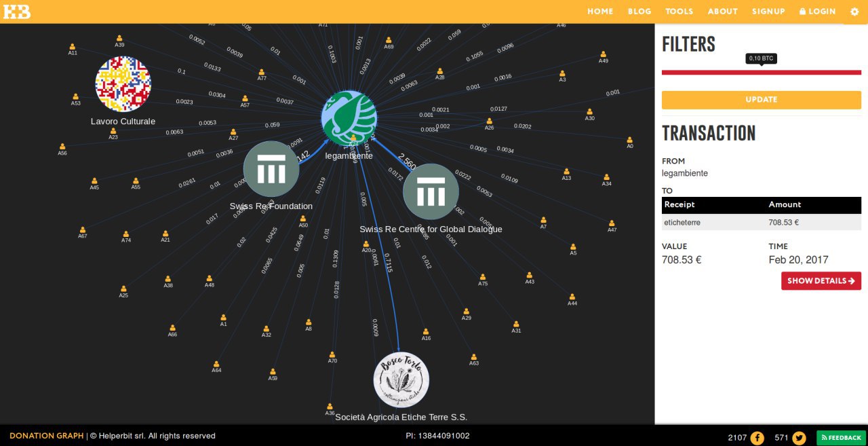Screen dimensions: 868x446
Task: Go to HOME in navigation
Action: click(600, 12)
